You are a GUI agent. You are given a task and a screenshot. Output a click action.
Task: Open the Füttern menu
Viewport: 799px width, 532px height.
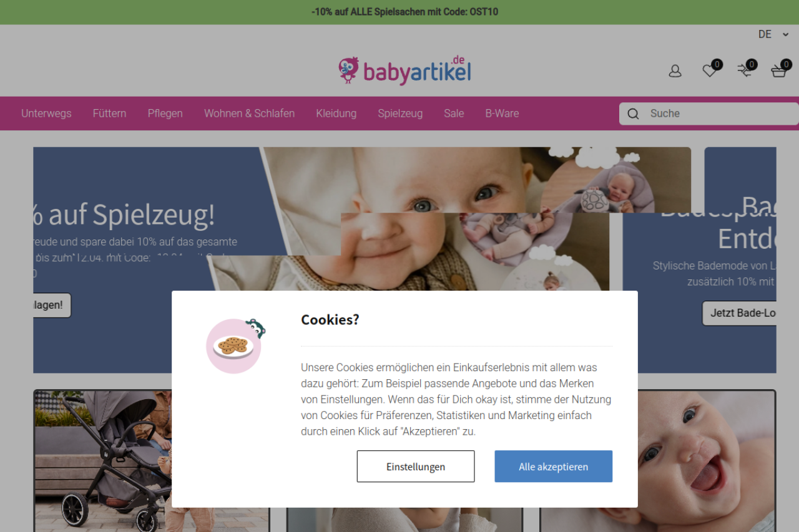click(109, 114)
